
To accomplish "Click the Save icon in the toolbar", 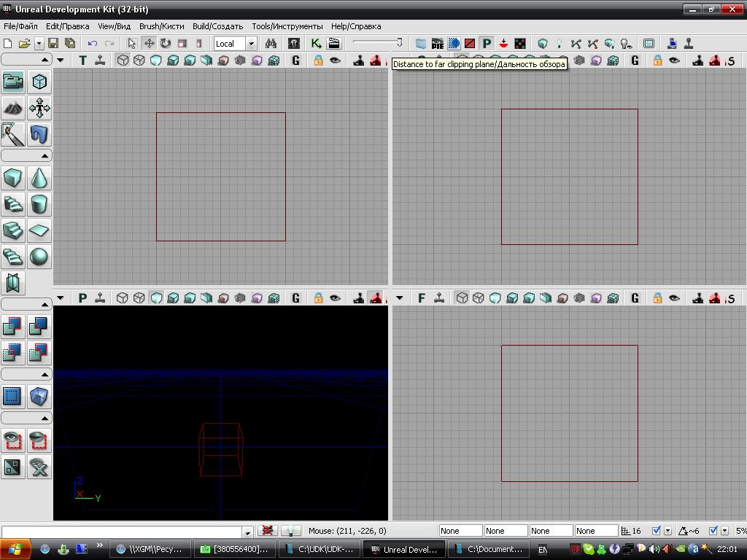I will click(x=54, y=44).
